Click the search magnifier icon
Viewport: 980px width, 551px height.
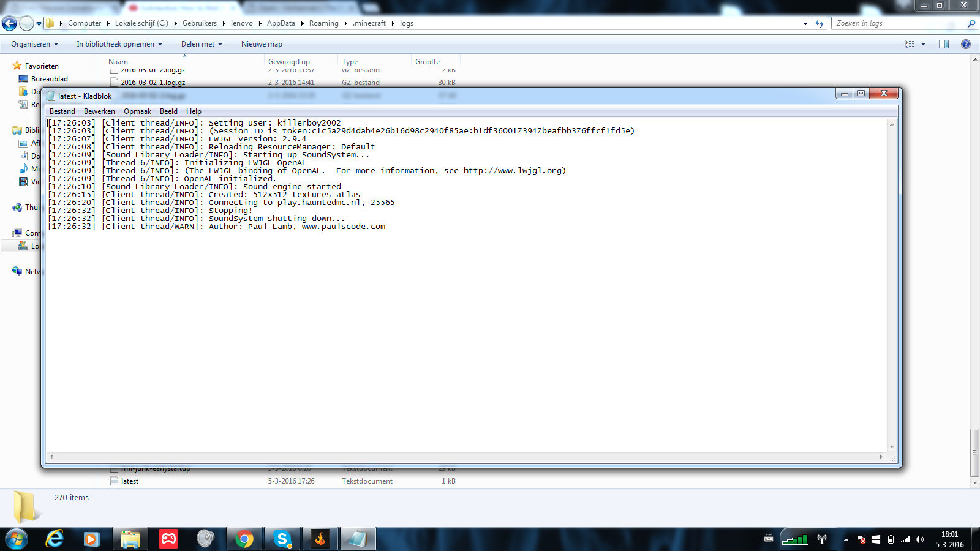click(971, 23)
